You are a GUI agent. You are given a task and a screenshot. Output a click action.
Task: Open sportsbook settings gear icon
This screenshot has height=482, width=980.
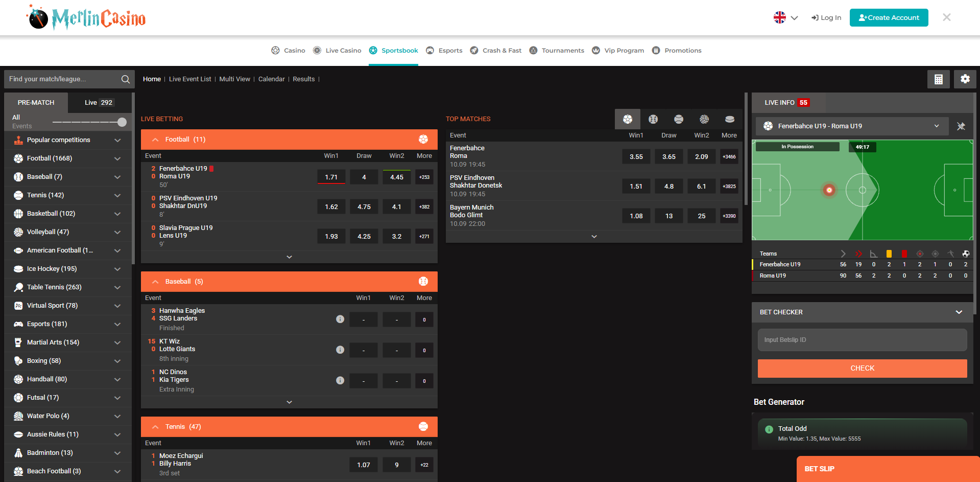coord(965,79)
